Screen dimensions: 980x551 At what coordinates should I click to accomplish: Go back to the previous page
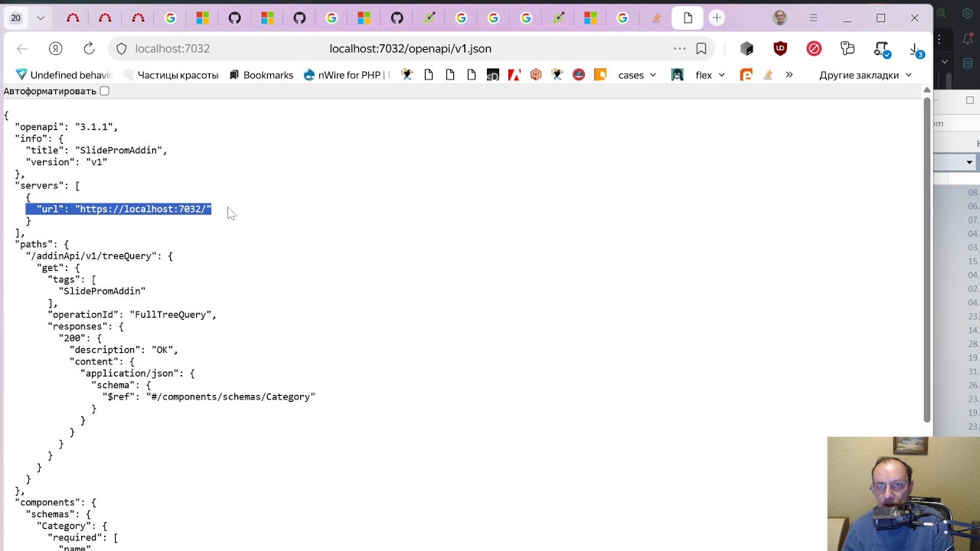pyautogui.click(x=22, y=48)
